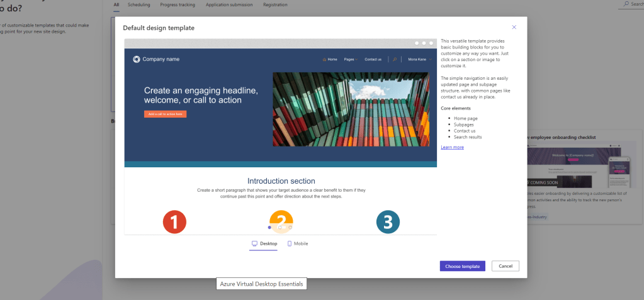Close the Default design template dialog
Viewport: 644px width, 300px height.
tap(514, 27)
